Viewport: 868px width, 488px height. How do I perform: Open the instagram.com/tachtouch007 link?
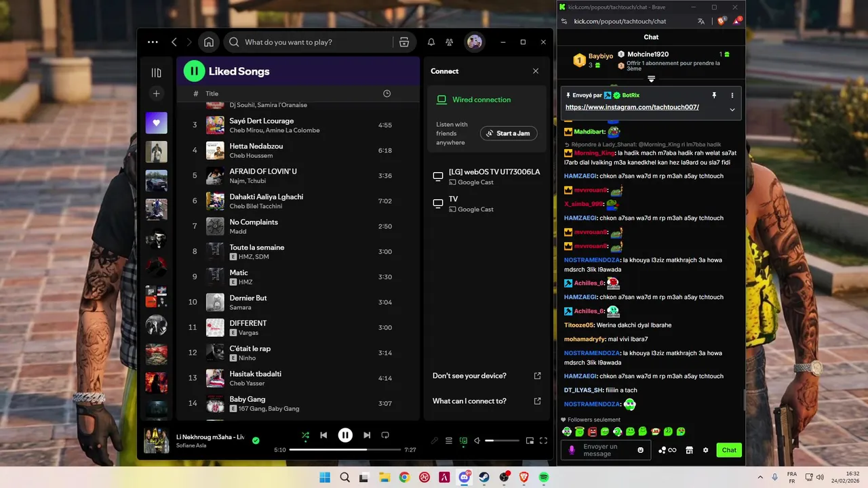(x=632, y=107)
